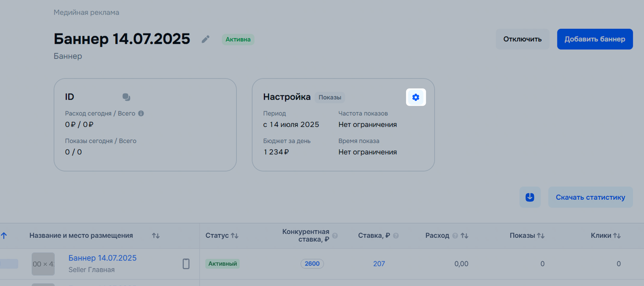The image size is (644, 286).
Task: Click the banner thumbnail preview image
Action: (x=43, y=264)
